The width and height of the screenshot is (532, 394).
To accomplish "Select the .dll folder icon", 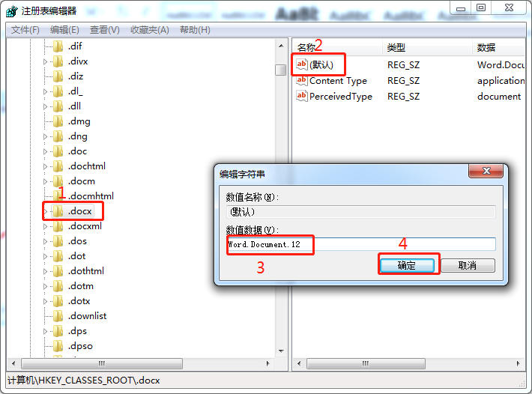I will pos(58,106).
